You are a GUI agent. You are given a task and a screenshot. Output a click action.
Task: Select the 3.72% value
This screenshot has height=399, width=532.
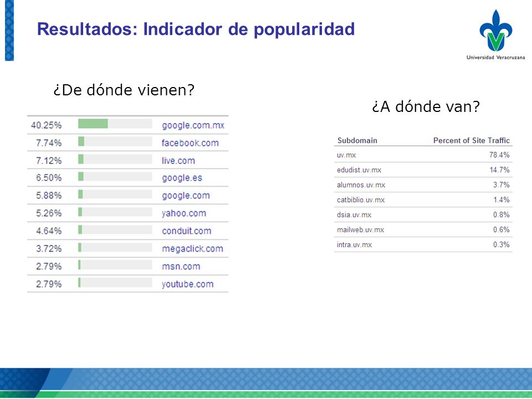49,249
